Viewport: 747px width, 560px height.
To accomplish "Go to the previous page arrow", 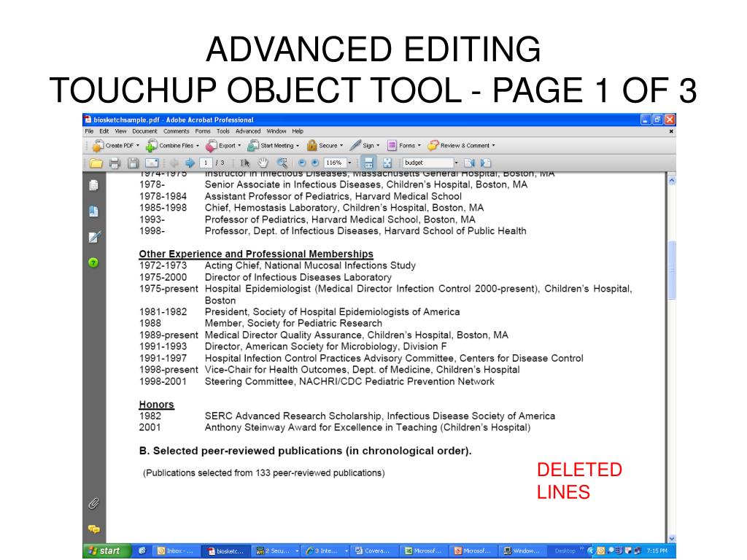I will coord(174,163).
